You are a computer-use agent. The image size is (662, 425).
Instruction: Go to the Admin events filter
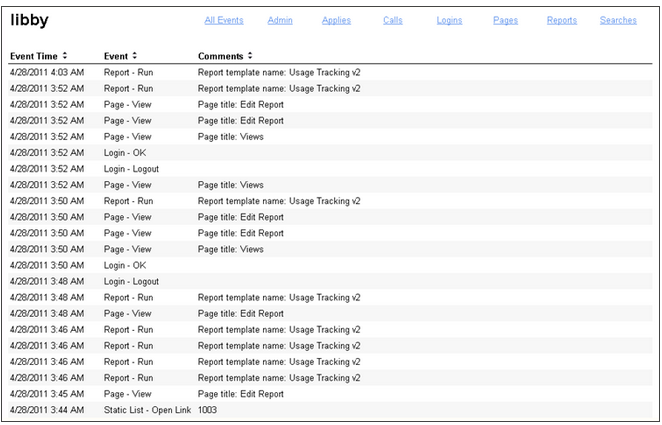280,21
